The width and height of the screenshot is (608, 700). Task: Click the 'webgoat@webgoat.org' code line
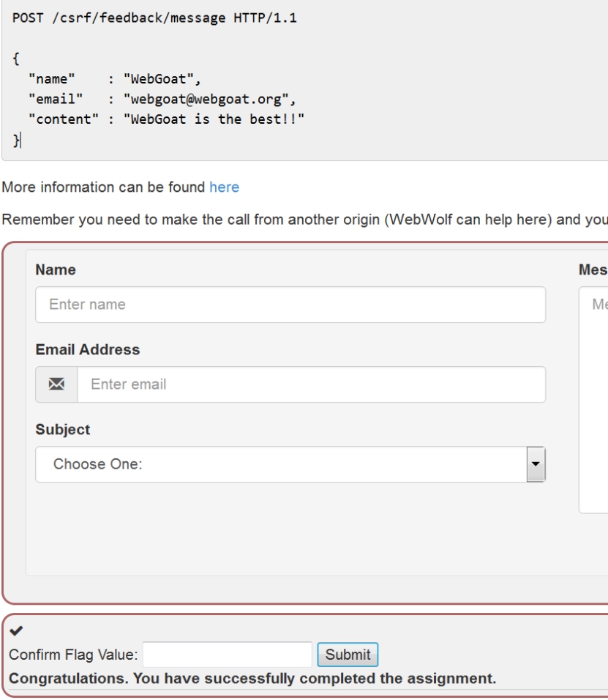coord(162,99)
